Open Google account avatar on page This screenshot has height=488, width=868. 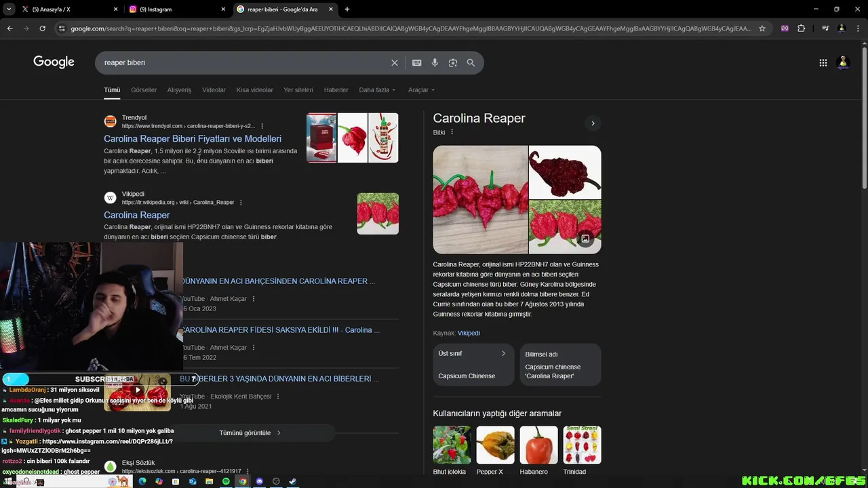(844, 62)
